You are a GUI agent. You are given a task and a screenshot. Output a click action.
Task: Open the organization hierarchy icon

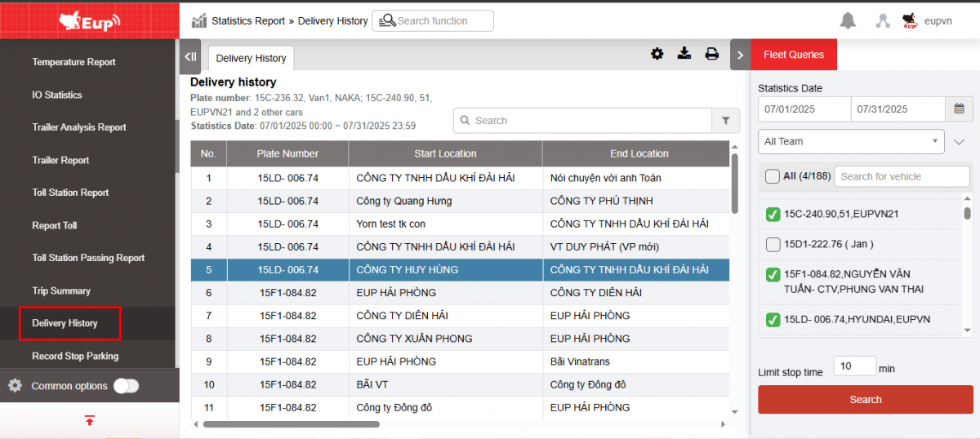point(882,21)
